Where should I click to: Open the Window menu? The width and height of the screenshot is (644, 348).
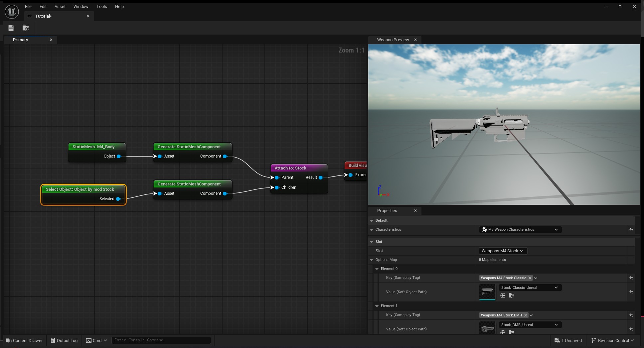click(x=81, y=6)
